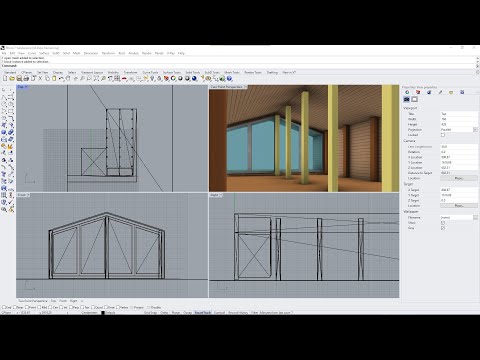The height and width of the screenshot is (360, 480).
Task: Open the Projection dropdown
Action: tap(475, 130)
